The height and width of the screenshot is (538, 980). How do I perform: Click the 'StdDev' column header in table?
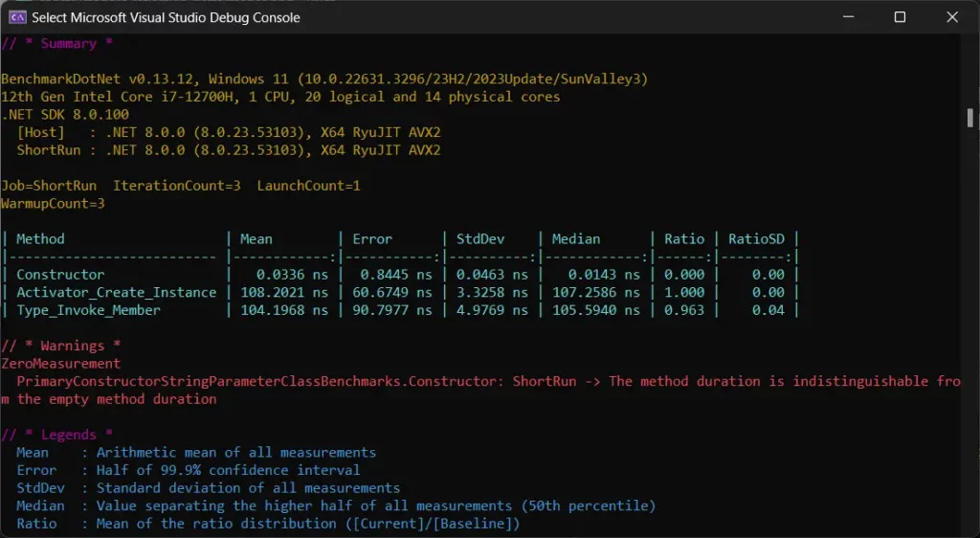[x=480, y=239]
